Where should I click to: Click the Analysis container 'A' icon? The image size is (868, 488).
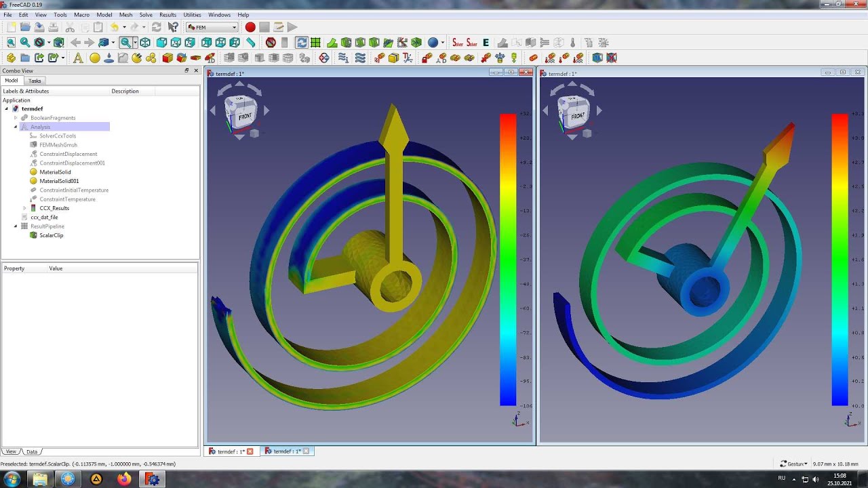[x=78, y=58]
